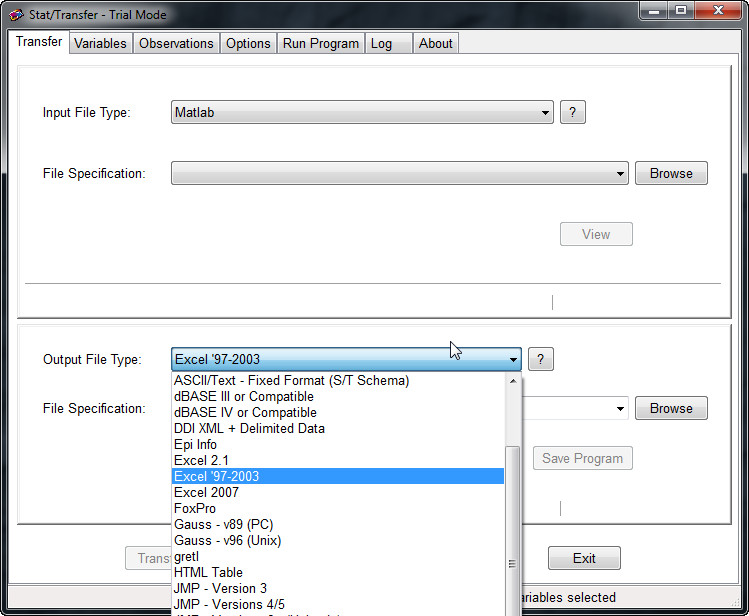Select dBASE III or Compatible
The image size is (749, 616).
(338, 396)
